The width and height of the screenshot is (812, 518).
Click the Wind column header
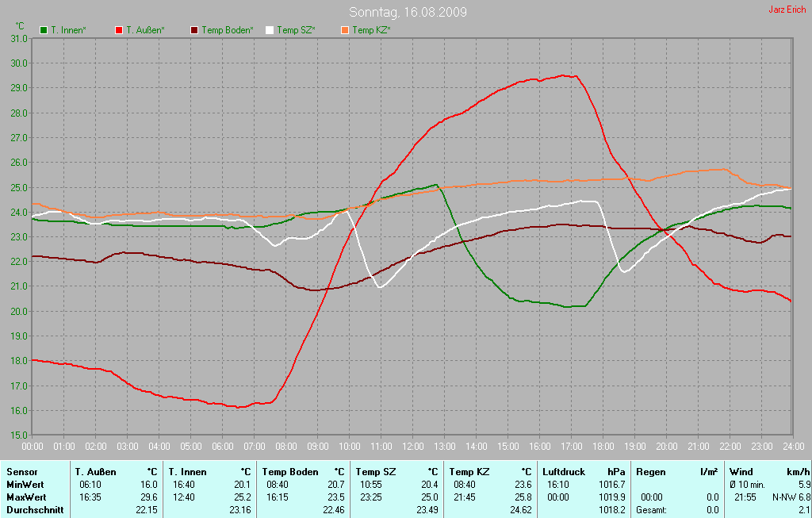click(741, 472)
